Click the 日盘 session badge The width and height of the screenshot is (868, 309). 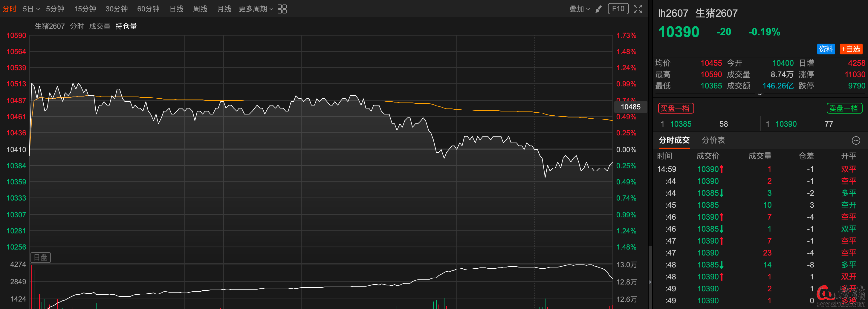coord(40,257)
